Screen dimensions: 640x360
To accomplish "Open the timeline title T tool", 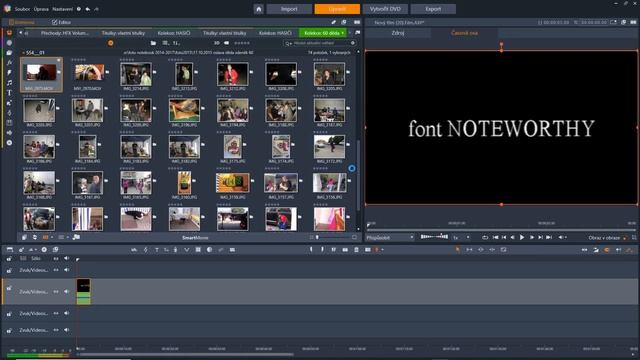I will tap(157, 249).
